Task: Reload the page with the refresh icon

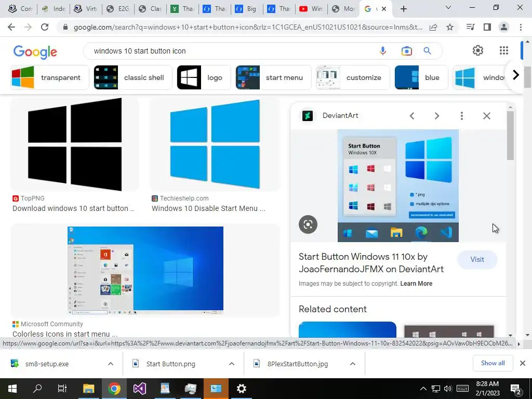Action: 45,27
